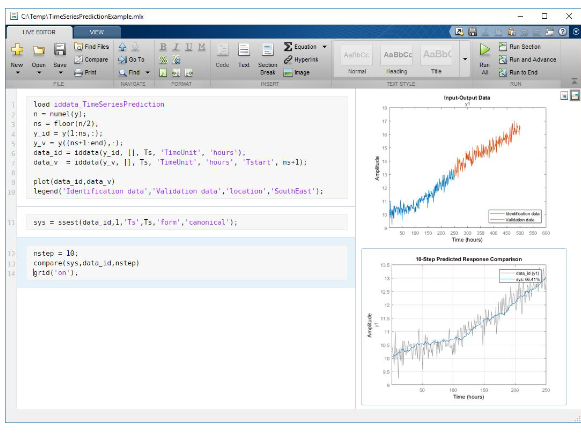Expand the Equation dropdown arrow
581x434 pixels.
325,47
